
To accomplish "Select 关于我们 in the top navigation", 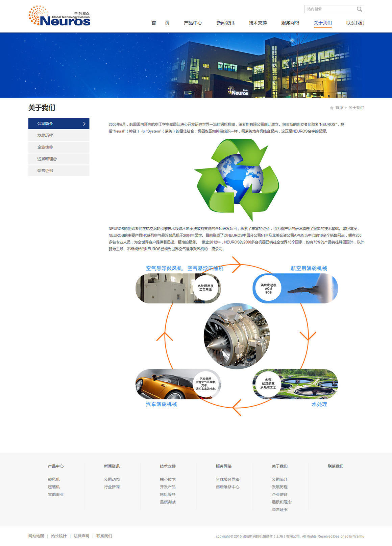I will [x=323, y=23].
